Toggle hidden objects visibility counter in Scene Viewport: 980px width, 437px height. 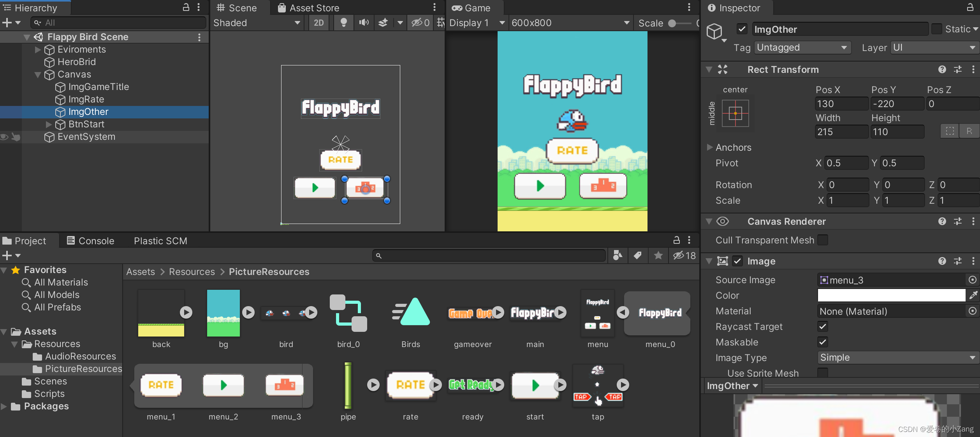pyautogui.click(x=421, y=23)
